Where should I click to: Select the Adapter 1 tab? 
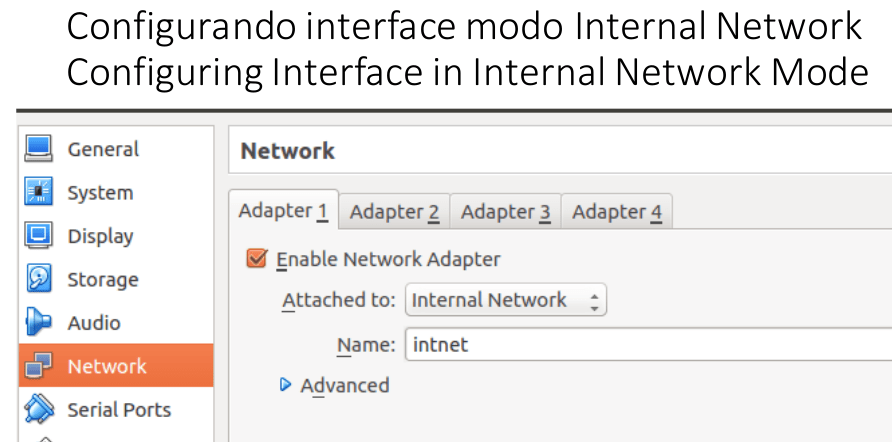point(283,210)
